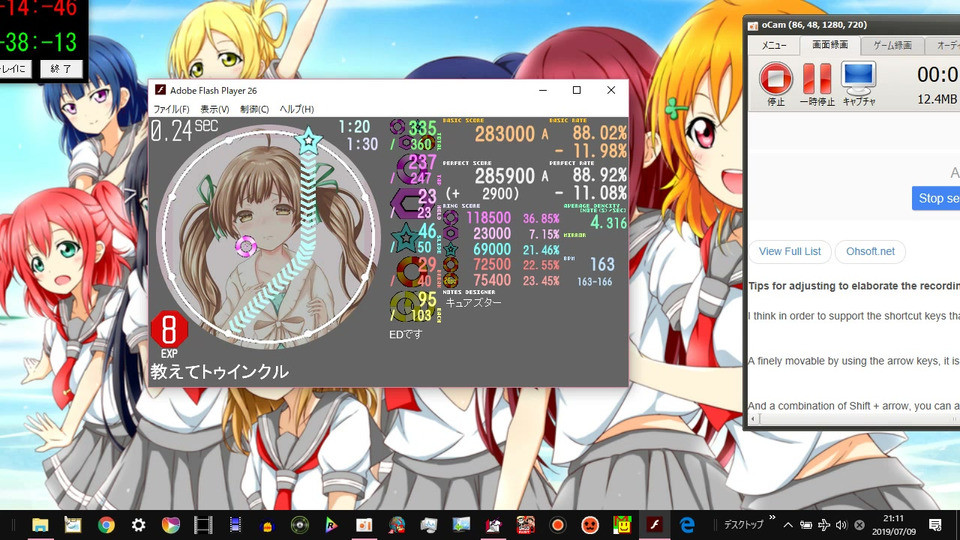Open the volume control in the tray
Screen dimensions: 960x540
[842, 525]
